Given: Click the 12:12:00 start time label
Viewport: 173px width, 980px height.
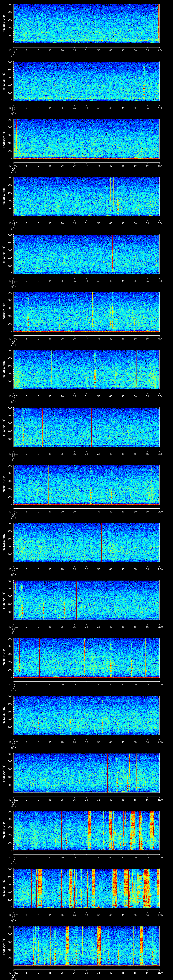Looking at the screenshot, I should click(x=13, y=684).
